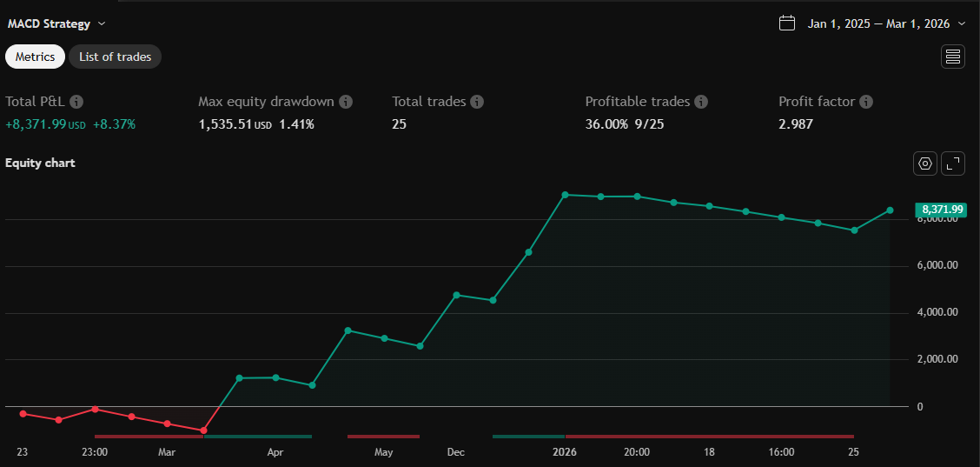
Task: Open the date range chevron after Mar 1, 2026
Action: pyautogui.click(x=962, y=23)
